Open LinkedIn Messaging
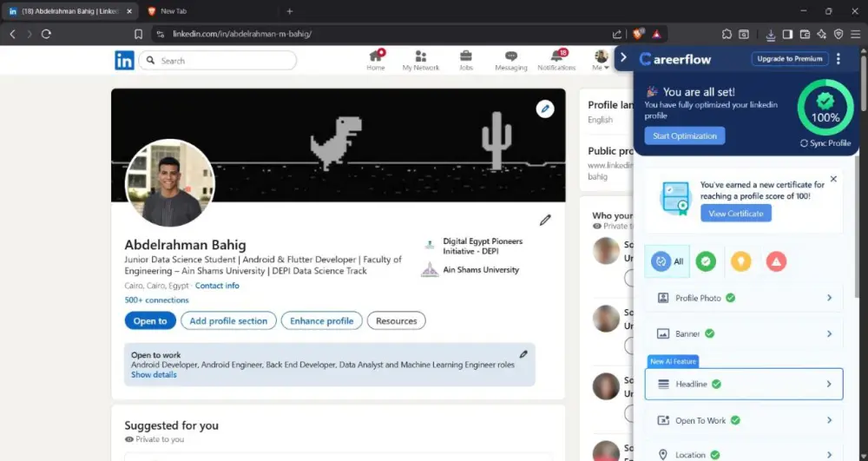 coord(511,60)
